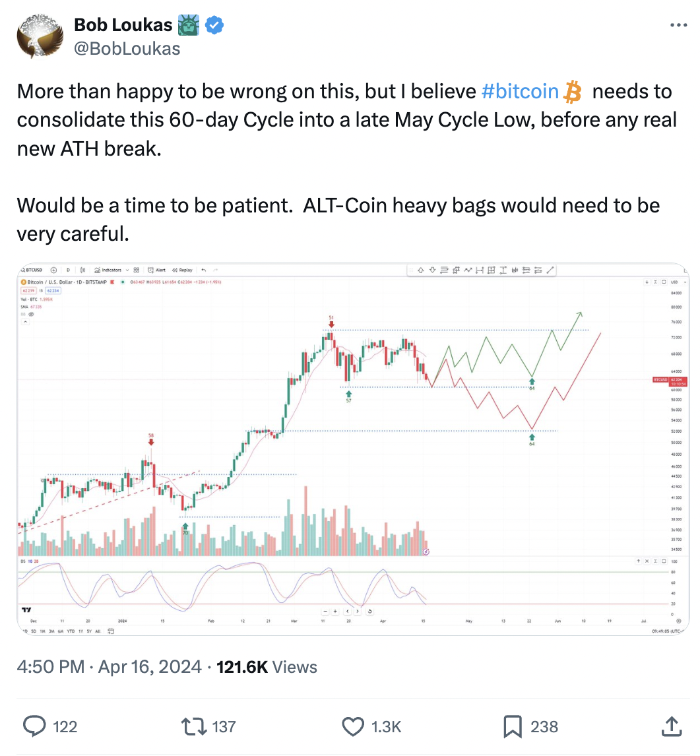Open the @BobLoukas handle link
The height and width of the screenshot is (756, 700).
pyautogui.click(x=127, y=49)
